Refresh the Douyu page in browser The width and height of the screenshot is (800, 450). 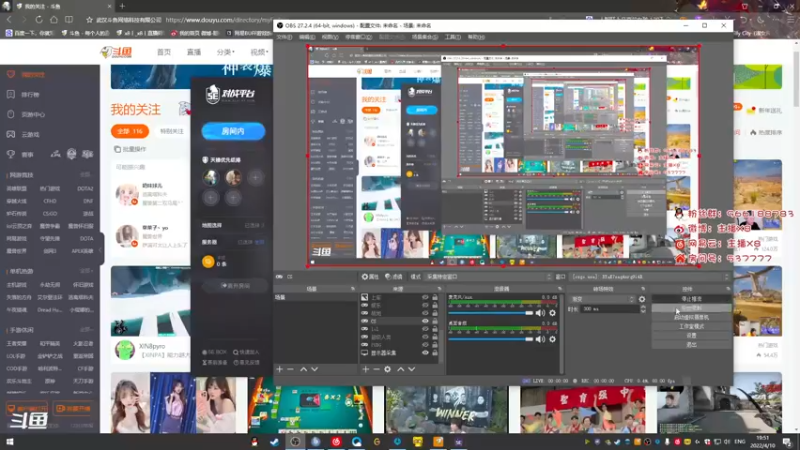point(39,19)
